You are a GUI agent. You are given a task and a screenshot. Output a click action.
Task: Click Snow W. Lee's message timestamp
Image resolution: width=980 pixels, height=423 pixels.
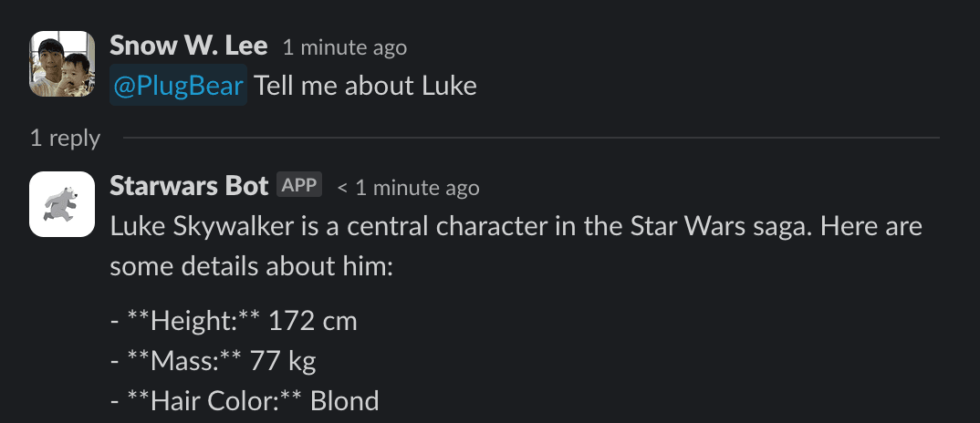345,47
